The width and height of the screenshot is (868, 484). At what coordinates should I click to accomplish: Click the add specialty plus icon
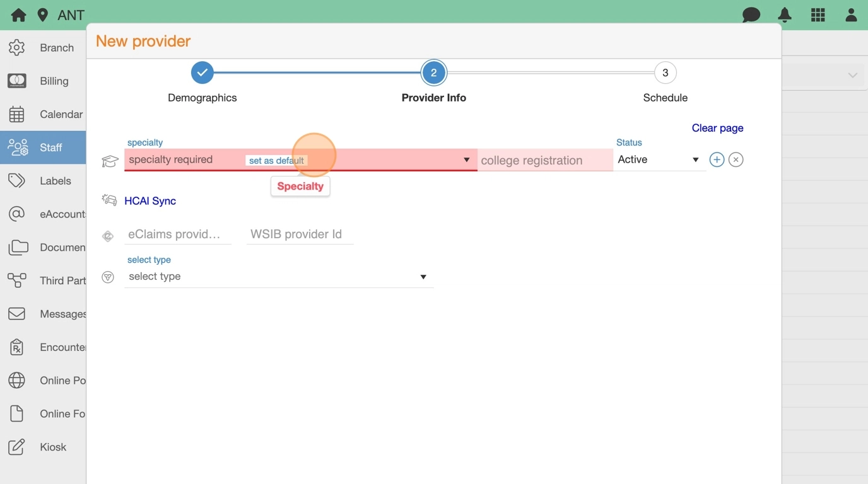click(717, 160)
